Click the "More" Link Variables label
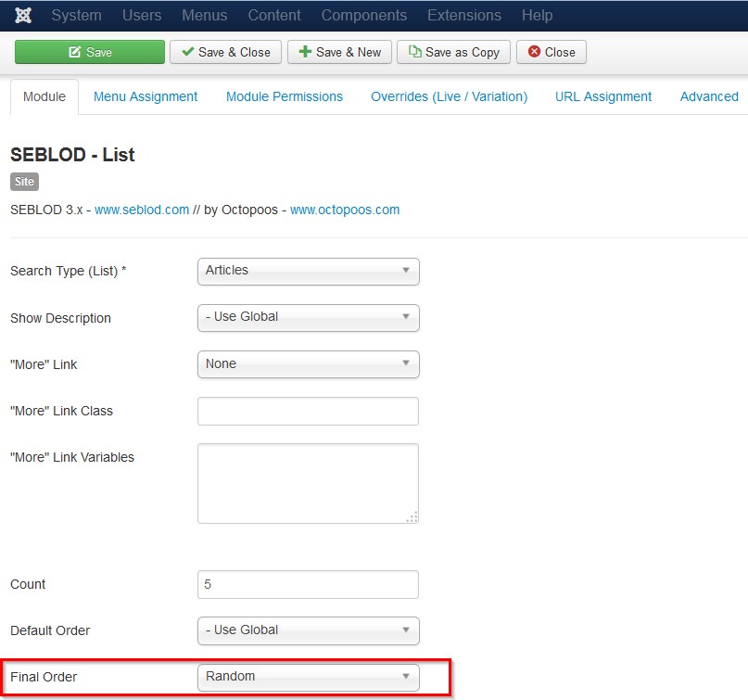 (72, 457)
